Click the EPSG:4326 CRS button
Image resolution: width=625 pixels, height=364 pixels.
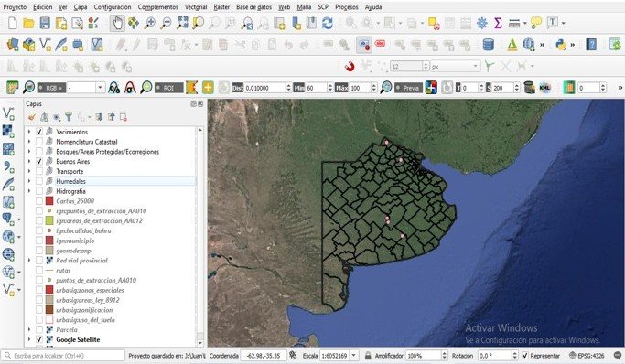click(587, 355)
